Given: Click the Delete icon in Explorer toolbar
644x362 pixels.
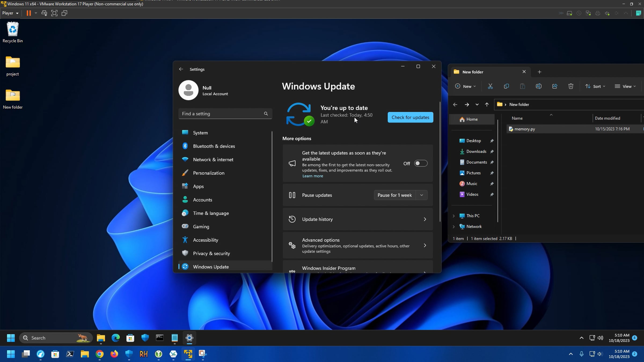Looking at the screenshot, I should 571,86.
